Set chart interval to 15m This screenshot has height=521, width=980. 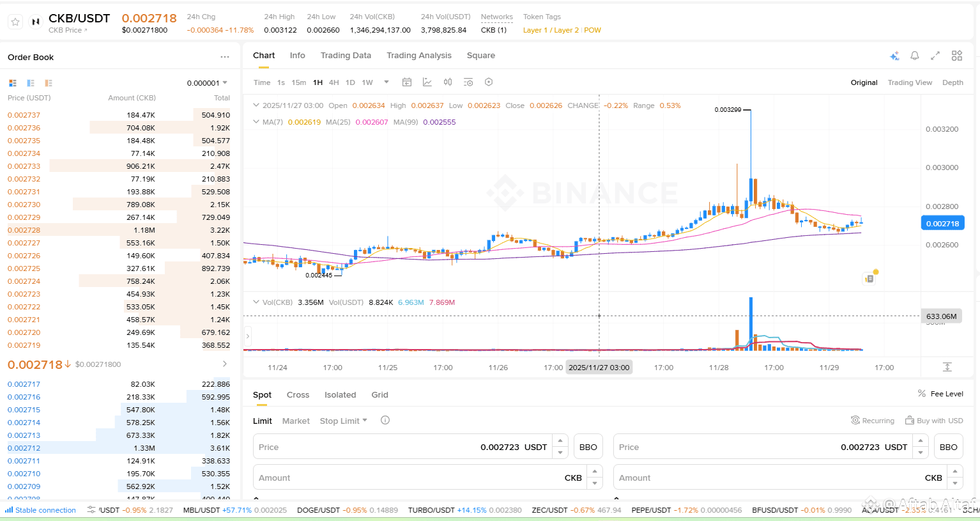[299, 82]
